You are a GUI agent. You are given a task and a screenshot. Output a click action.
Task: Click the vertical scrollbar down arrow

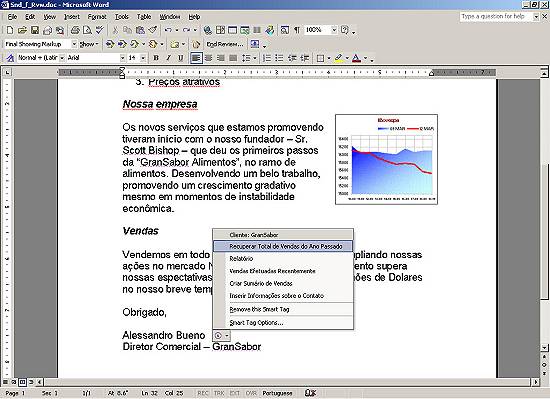coord(544,347)
